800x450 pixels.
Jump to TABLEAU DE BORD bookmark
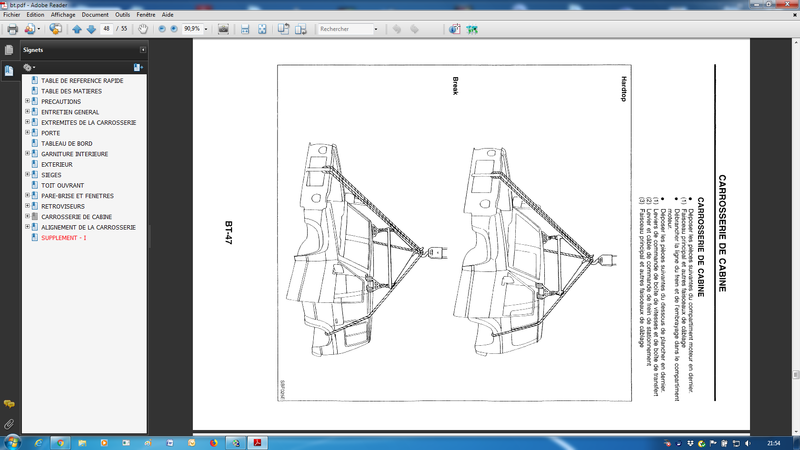[67, 143]
